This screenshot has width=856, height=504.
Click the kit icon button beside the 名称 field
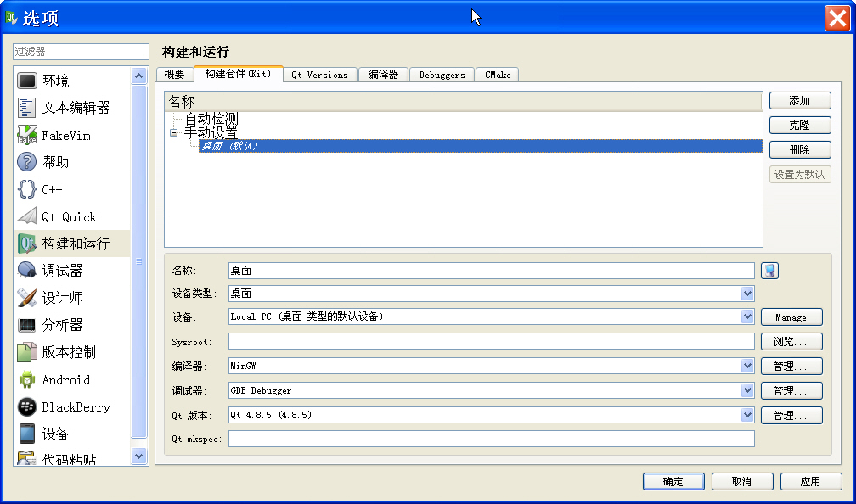point(769,271)
